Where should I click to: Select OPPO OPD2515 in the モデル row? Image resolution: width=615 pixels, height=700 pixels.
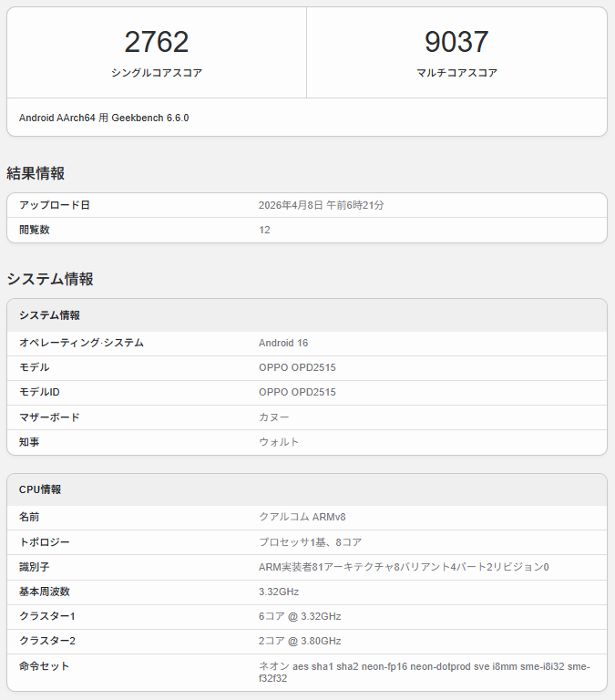[297, 367]
